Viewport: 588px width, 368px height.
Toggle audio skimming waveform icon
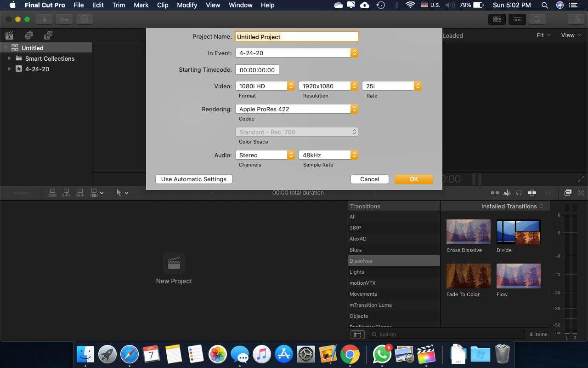pyautogui.click(x=508, y=193)
